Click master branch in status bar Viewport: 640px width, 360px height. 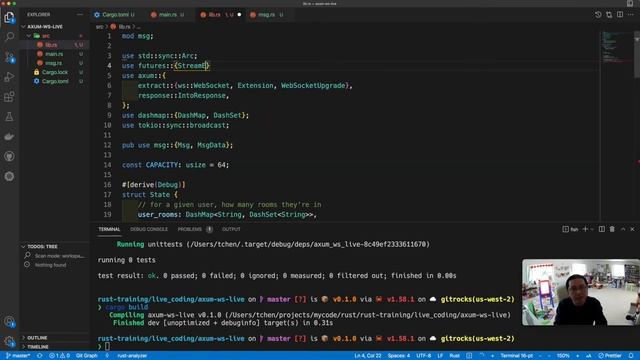click(x=18, y=356)
